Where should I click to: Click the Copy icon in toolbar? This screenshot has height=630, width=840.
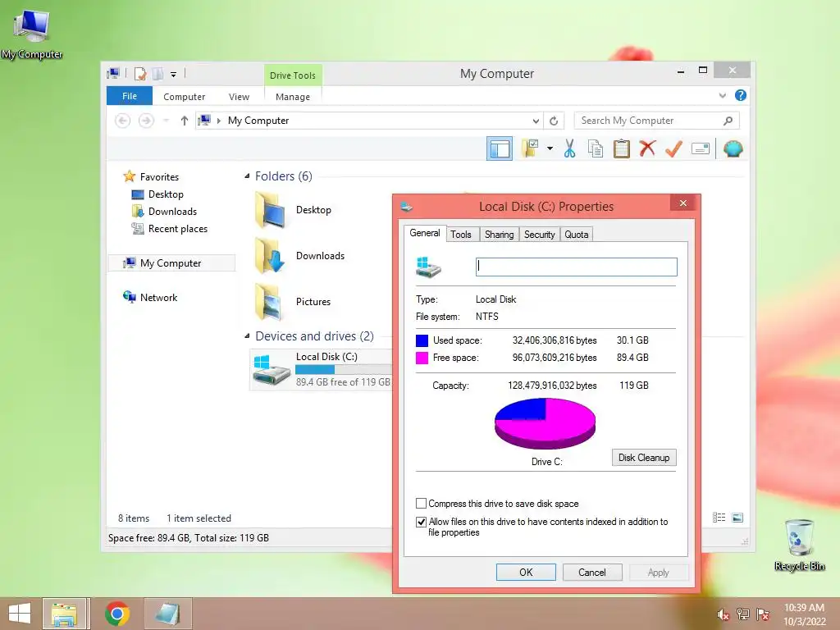click(x=596, y=148)
